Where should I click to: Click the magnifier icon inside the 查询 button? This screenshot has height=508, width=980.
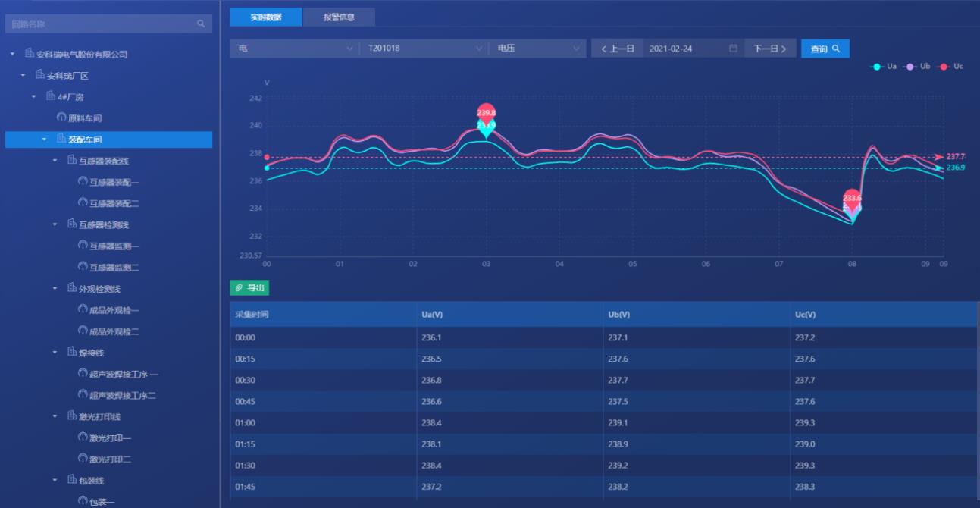(x=835, y=48)
